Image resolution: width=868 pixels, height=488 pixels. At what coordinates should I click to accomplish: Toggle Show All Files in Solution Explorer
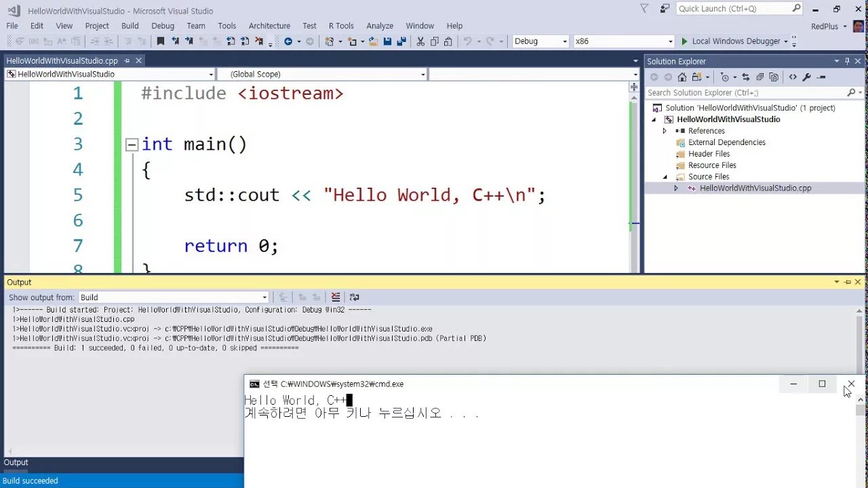point(774,77)
